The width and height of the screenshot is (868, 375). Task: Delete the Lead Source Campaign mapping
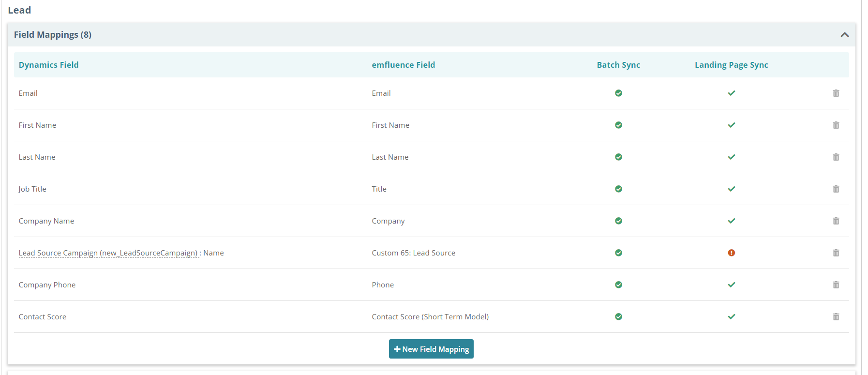pyautogui.click(x=836, y=253)
